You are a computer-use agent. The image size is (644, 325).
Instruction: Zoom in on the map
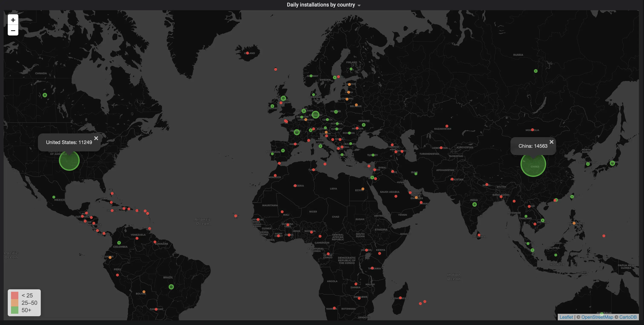[x=13, y=20]
